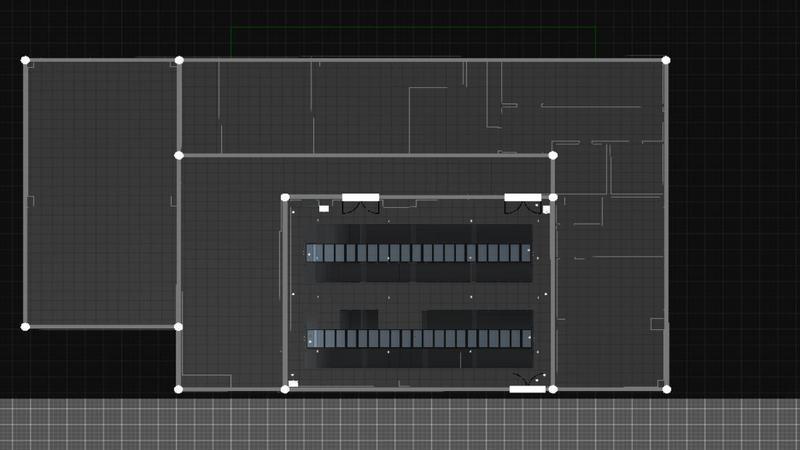Select the door symbol at server room bottom-right
This screenshot has width=800, height=450.
coord(527,381)
